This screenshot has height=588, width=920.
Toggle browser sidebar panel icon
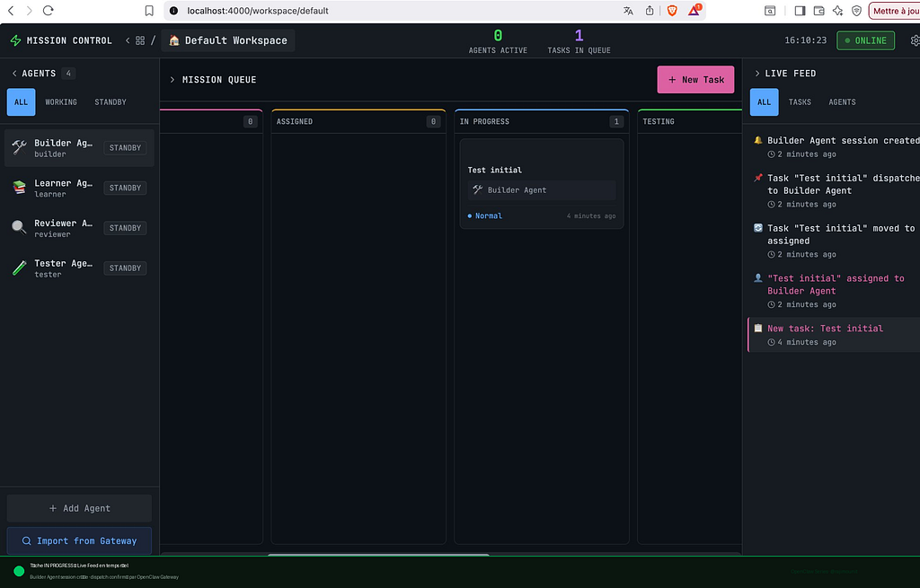tap(800, 11)
